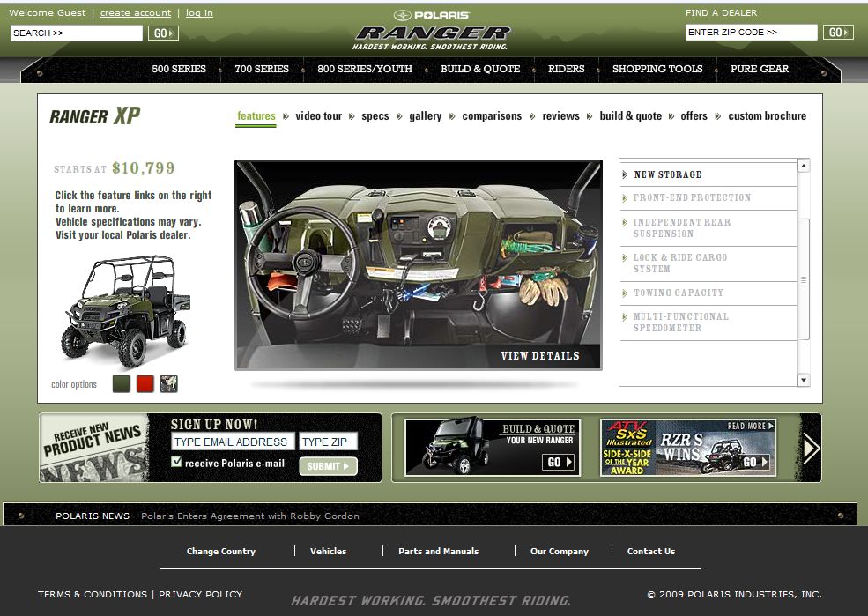Click Read More on RZR S banner
Viewport: 868px width, 616px height.
click(750, 426)
